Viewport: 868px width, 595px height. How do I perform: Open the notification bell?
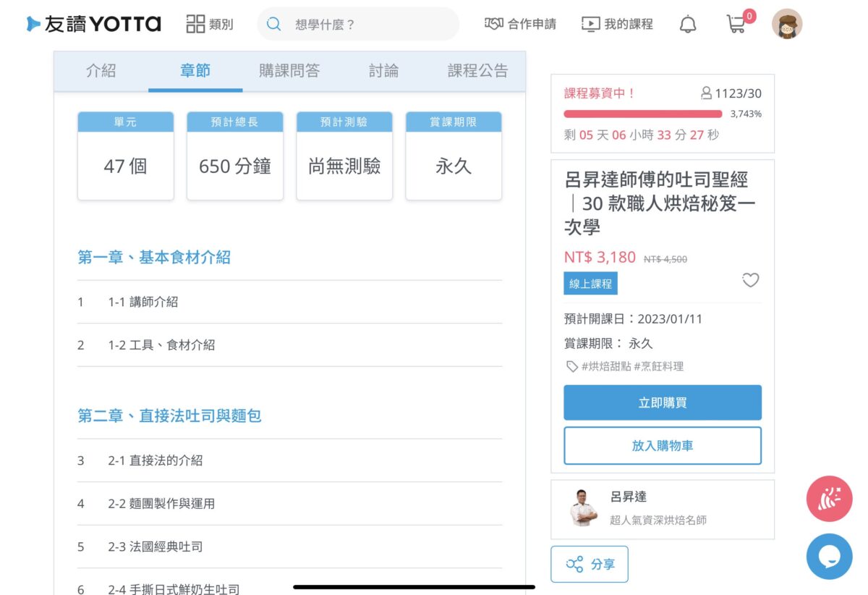688,24
